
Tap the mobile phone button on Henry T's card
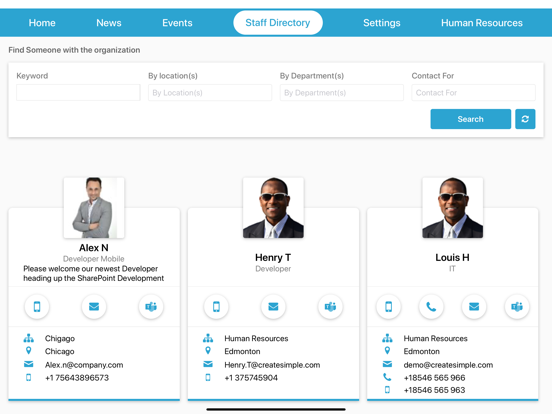click(x=216, y=307)
